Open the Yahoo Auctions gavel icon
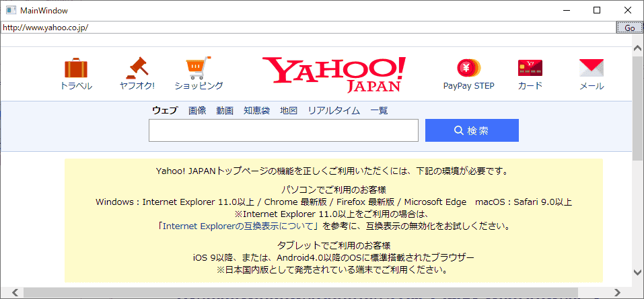Viewport: 644px width, 299px height. (137, 68)
